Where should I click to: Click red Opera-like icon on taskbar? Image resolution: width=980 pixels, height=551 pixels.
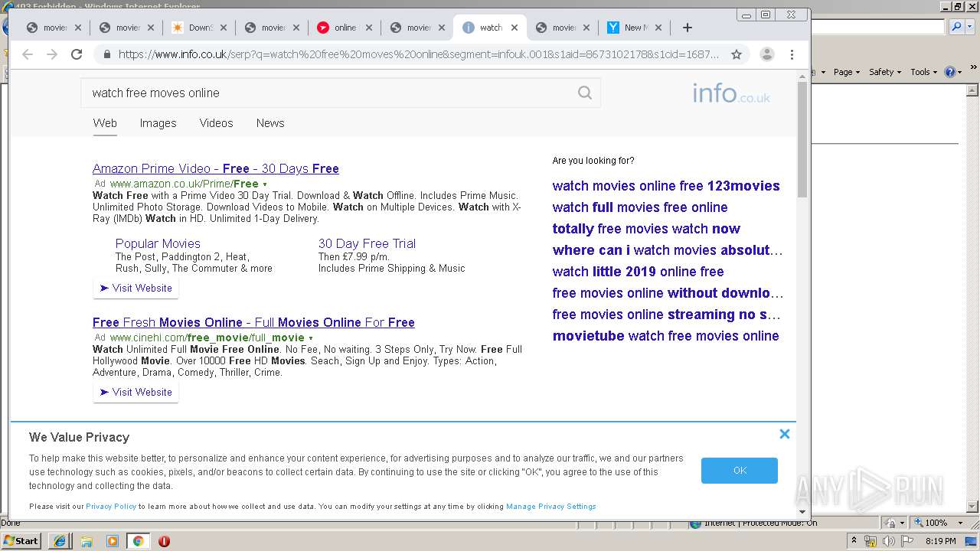(x=164, y=541)
